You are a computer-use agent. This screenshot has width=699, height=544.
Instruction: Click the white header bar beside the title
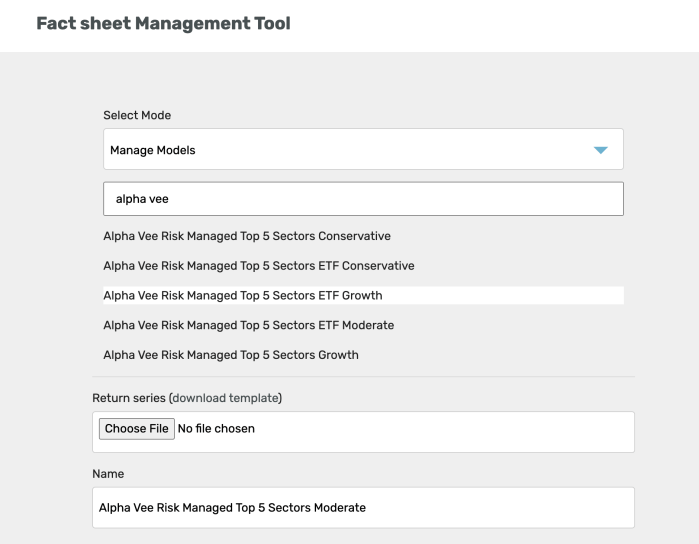coord(490,25)
